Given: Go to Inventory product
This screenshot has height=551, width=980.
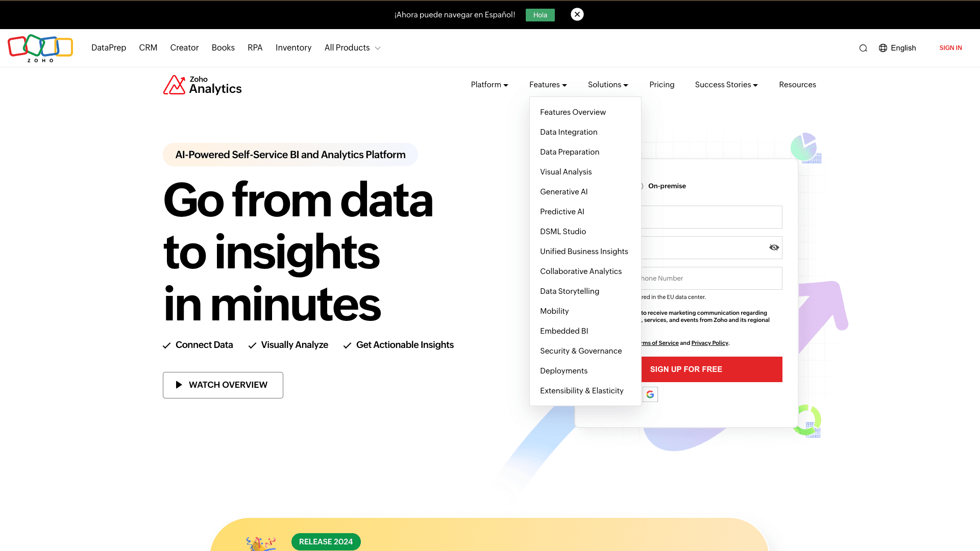Looking at the screenshot, I should click(293, 48).
